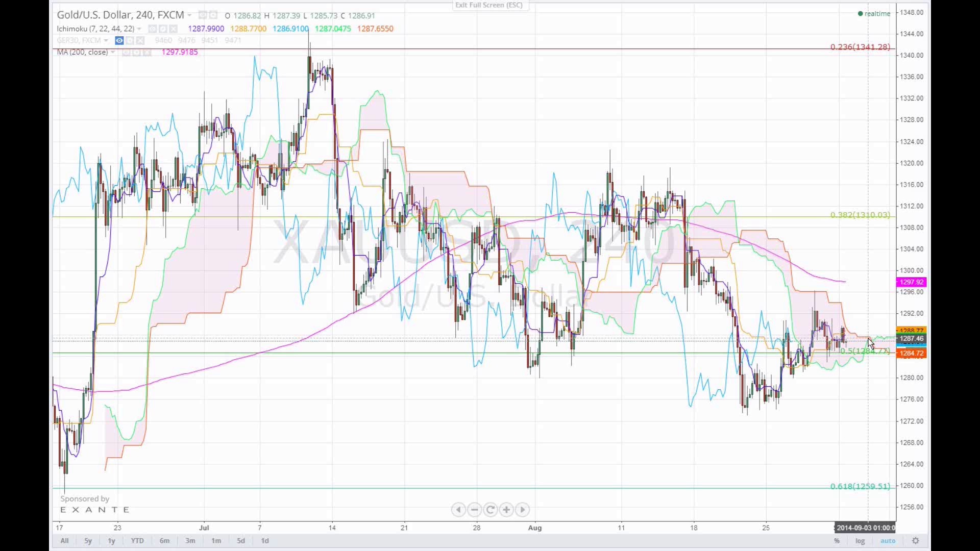980x551 pixels.
Task: Reset chart view with the refresh icon
Action: pos(491,510)
